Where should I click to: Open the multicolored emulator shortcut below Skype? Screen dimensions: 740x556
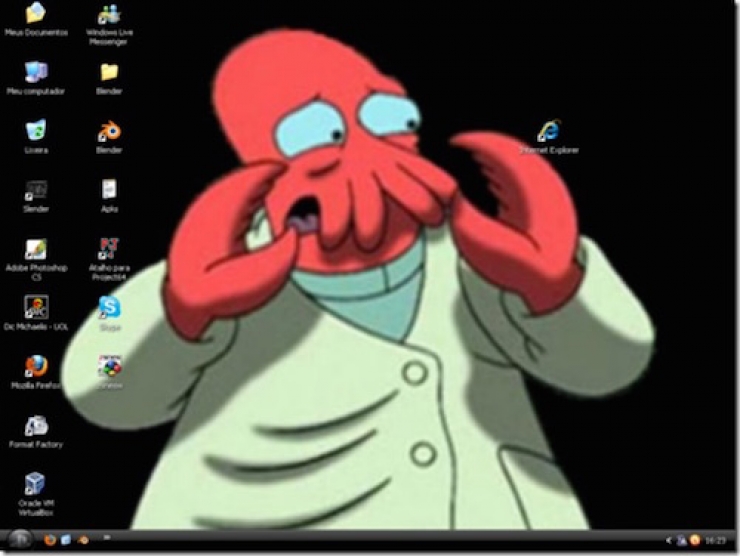(109, 366)
